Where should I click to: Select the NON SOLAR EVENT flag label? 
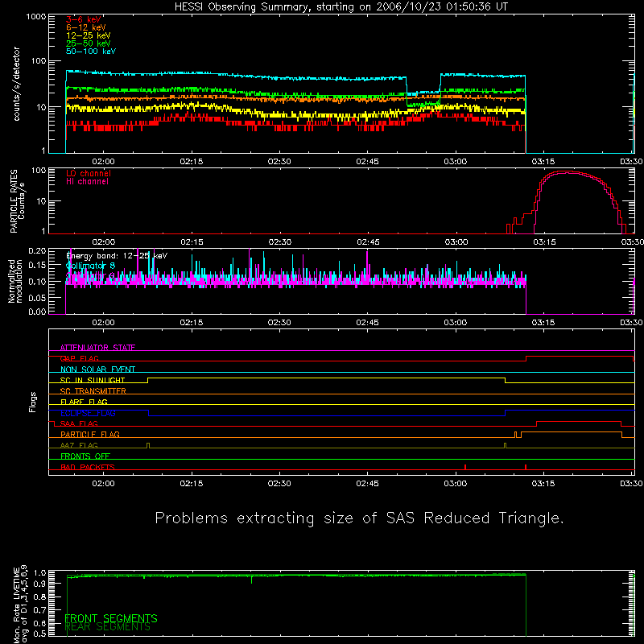pyautogui.click(x=97, y=369)
